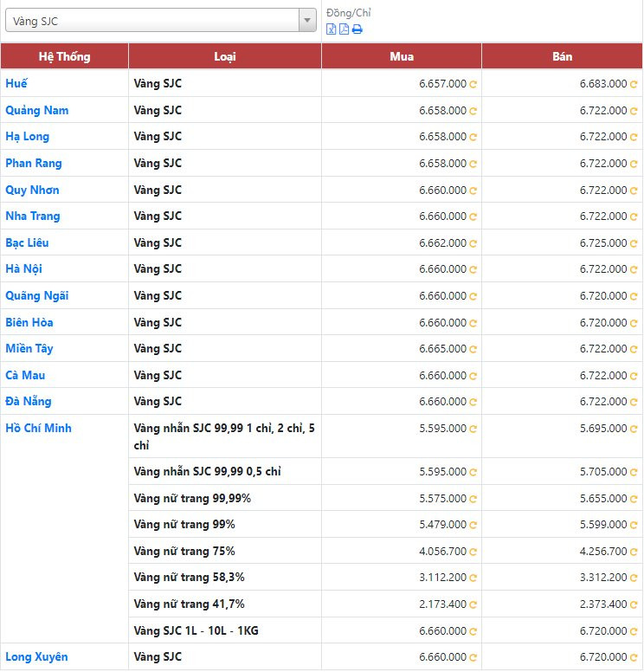Select the Bán price 3.312.200

click(x=603, y=578)
